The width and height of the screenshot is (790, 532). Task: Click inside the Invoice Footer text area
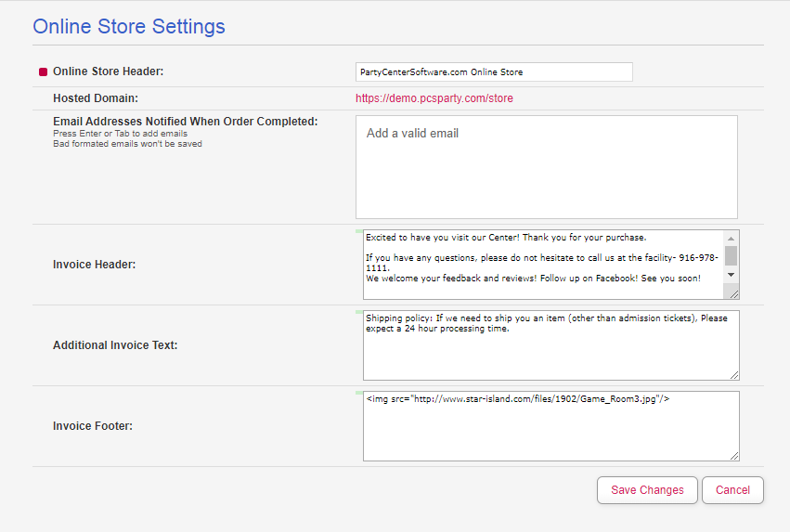pyautogui.click(x=551, y=426)
